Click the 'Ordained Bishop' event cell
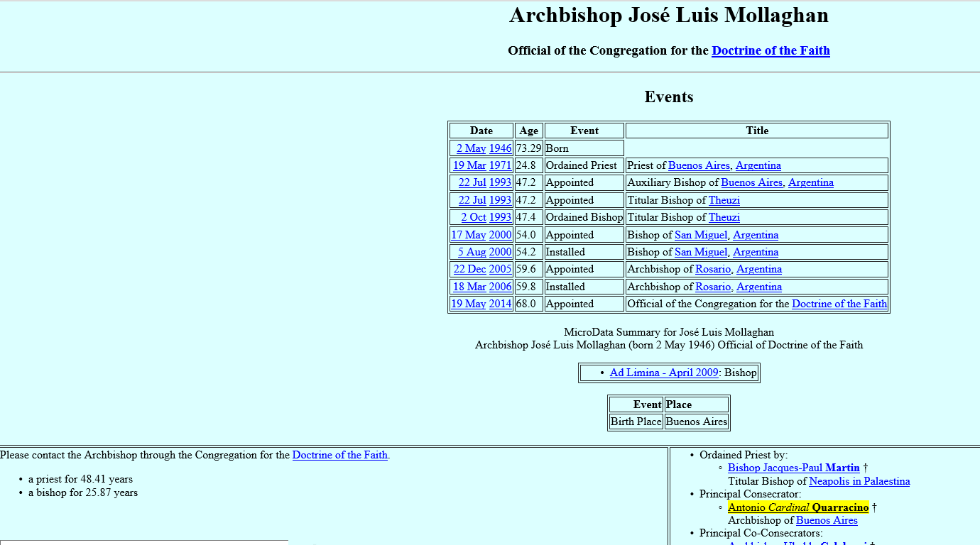Viewport: 980px width, 545px height. 584,217
